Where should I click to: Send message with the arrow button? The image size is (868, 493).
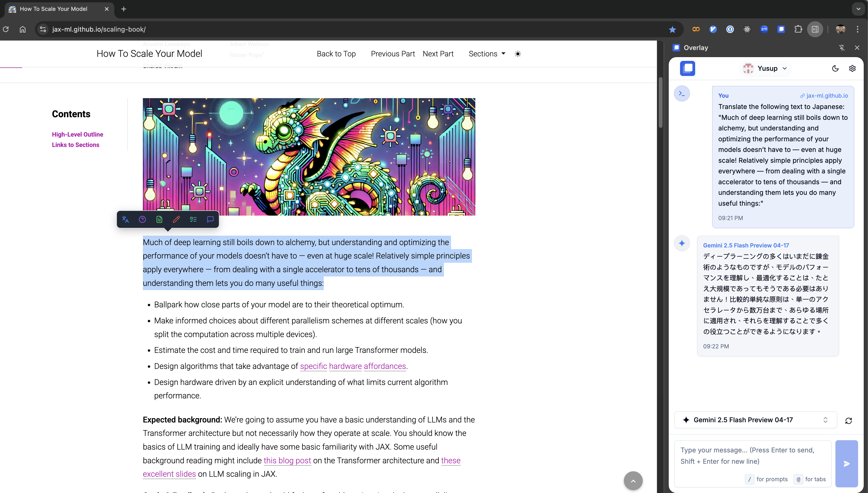(x=846, y=464)
